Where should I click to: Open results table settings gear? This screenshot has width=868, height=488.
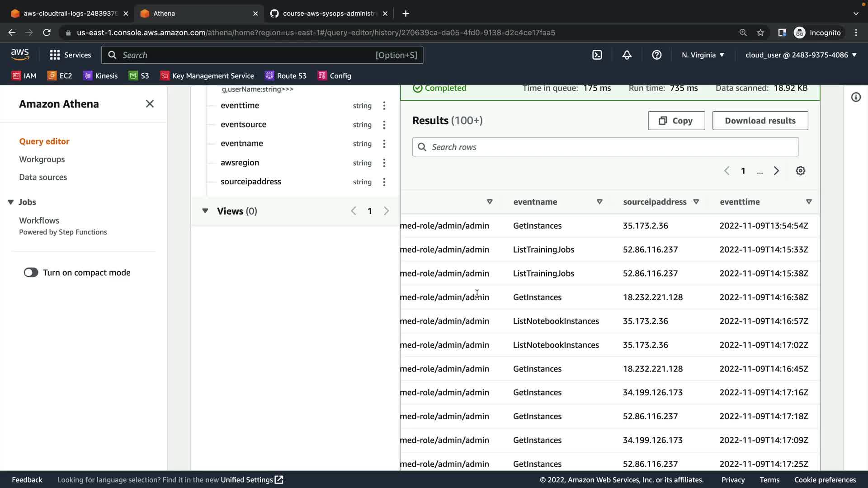(x=800, y=171)
